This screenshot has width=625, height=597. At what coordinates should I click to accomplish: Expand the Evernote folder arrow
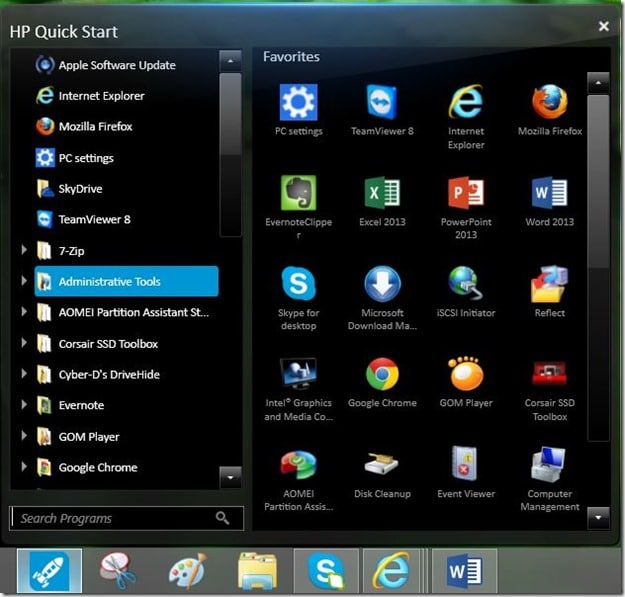24,404
